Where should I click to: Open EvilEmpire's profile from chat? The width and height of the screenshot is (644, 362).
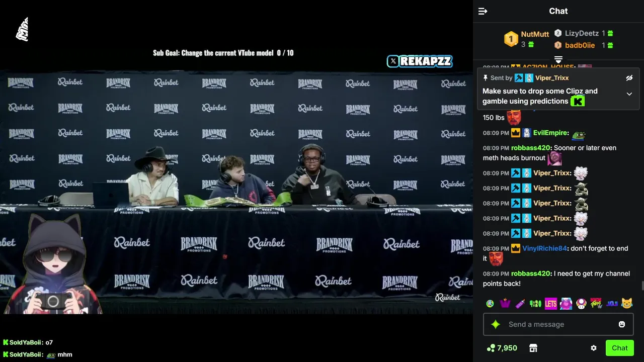(x=551, y=133)
